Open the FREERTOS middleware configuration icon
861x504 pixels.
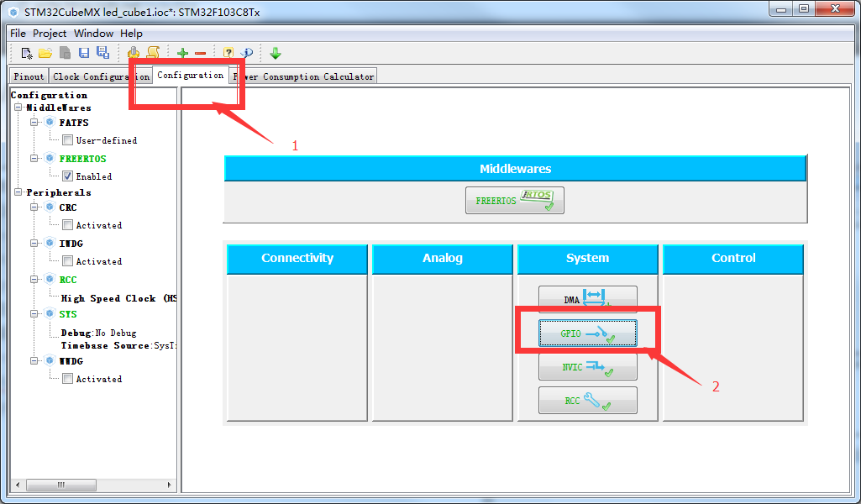click(514, 200)
